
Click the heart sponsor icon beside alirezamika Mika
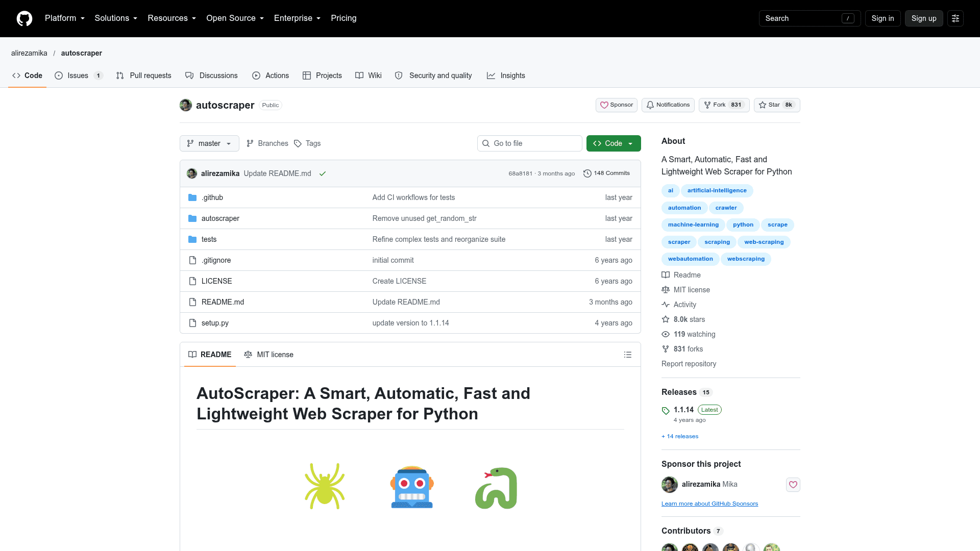[x=793, y=485]
